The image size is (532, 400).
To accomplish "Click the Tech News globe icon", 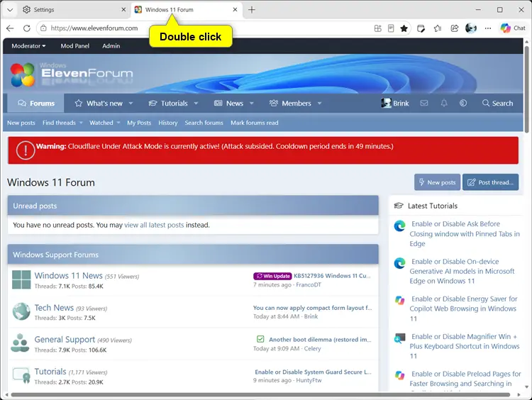I will pos(21,311).
